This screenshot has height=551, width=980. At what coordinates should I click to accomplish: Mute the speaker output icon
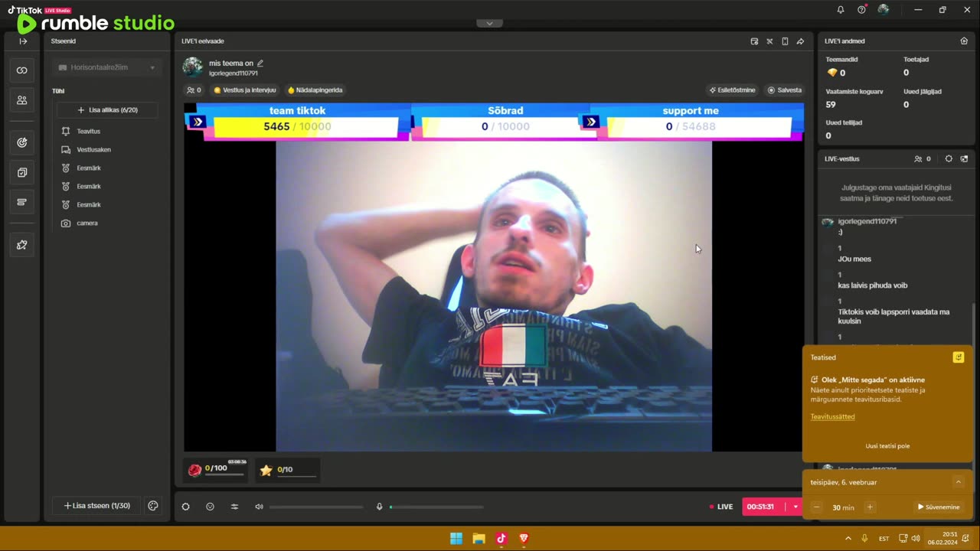pos(259,507)
